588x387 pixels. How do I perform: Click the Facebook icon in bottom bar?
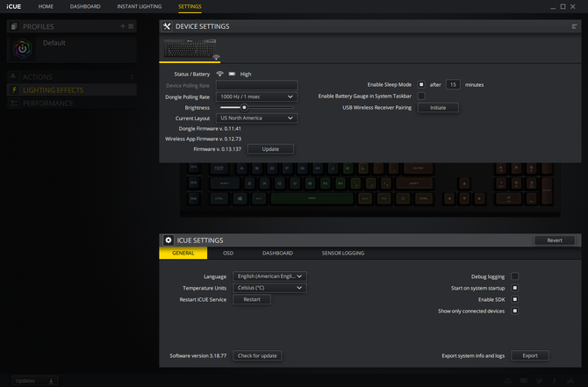(555, 381)
